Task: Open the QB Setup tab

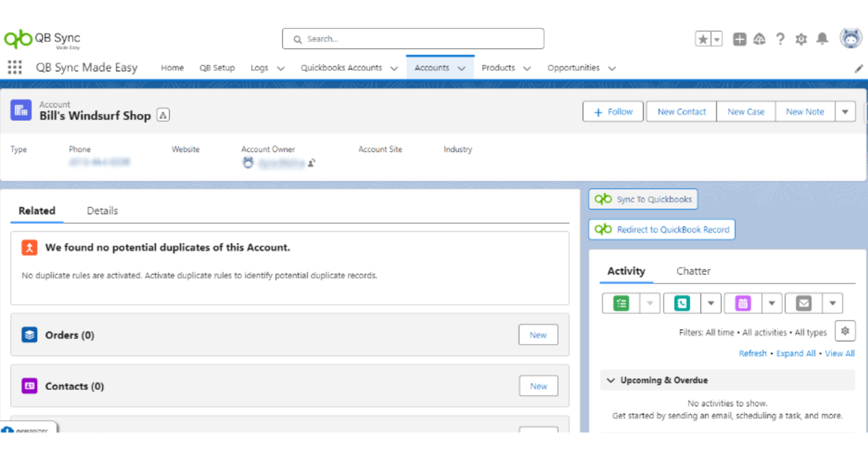Action: tap(217, 68)
